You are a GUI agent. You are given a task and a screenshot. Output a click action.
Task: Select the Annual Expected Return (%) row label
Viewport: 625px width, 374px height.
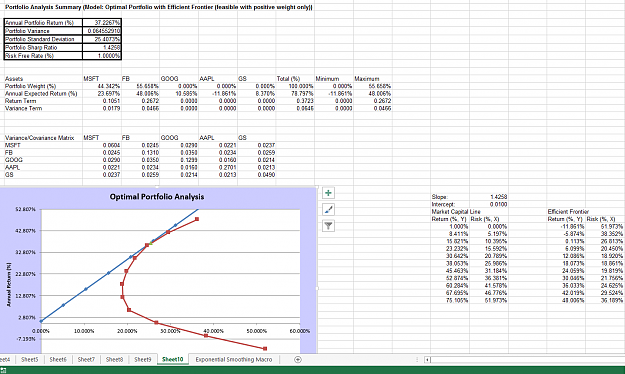click(x=43, y=93)
